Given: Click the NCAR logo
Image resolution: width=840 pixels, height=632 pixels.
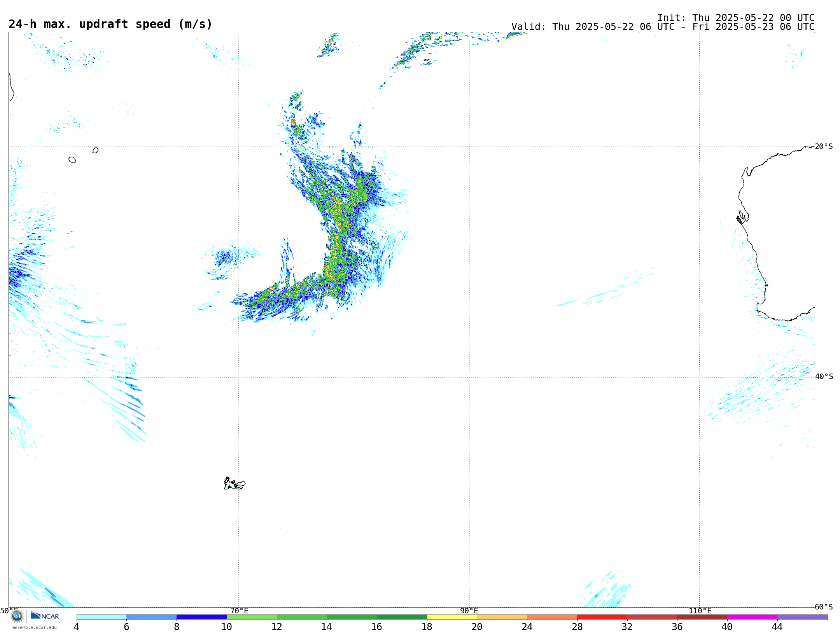Looking at the screenshot, I should [45, 616].
